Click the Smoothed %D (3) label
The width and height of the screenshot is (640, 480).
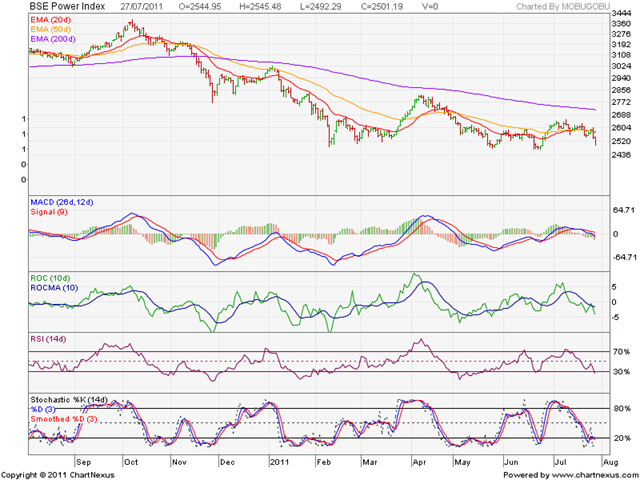pyautogui.click(x=64, y=419)
